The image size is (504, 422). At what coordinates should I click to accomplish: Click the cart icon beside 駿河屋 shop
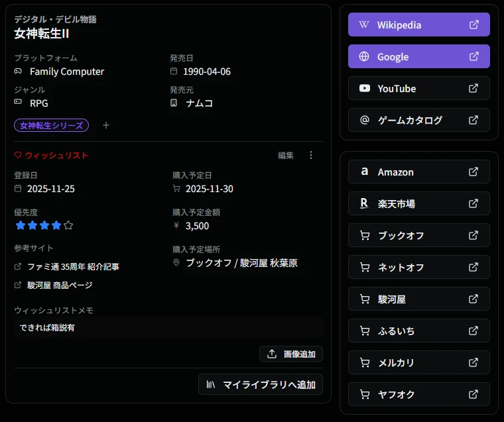coord(365,299)
